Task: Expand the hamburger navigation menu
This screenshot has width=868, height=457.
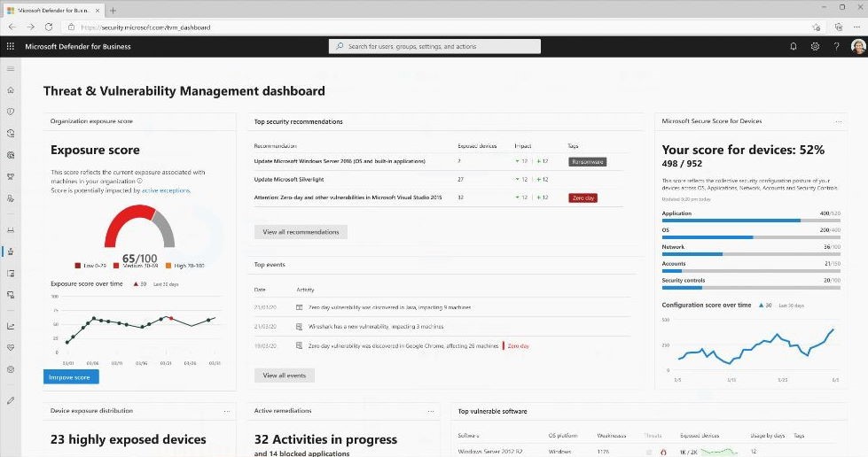Action: pyautogui.click(x=11, y=68)
